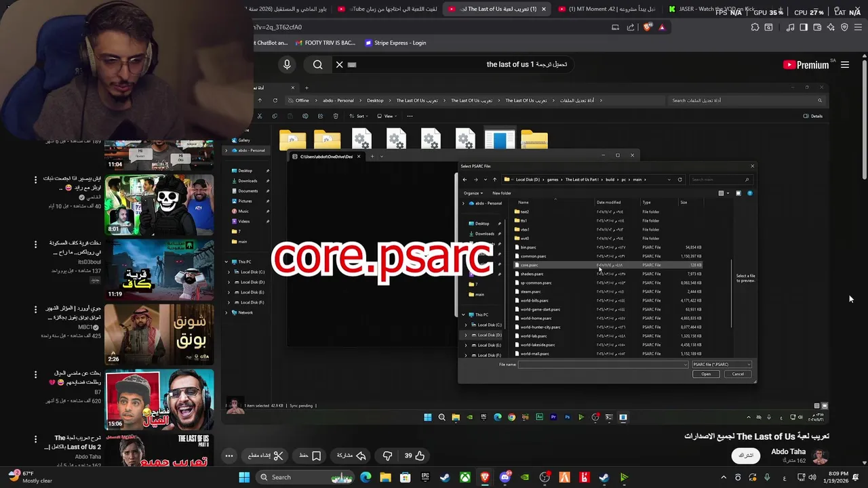
Task: Select Local Disk (D:) in dialog sidebar
Action: [x=489, y=335]
